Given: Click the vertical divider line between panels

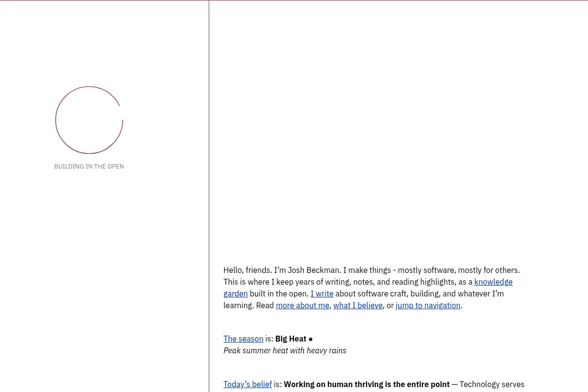Looking at the screenshot, I should (209, 196).
